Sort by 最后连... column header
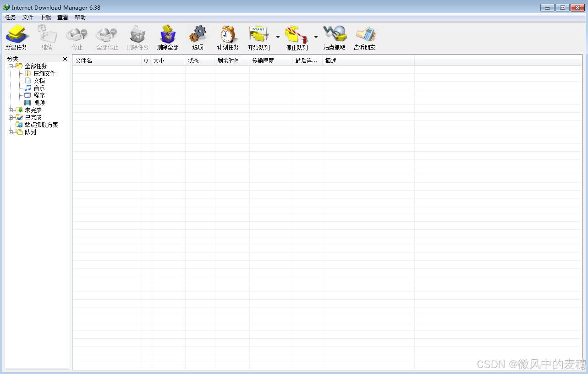The height and width of the screenshot is (374, 588). [308, 60]
